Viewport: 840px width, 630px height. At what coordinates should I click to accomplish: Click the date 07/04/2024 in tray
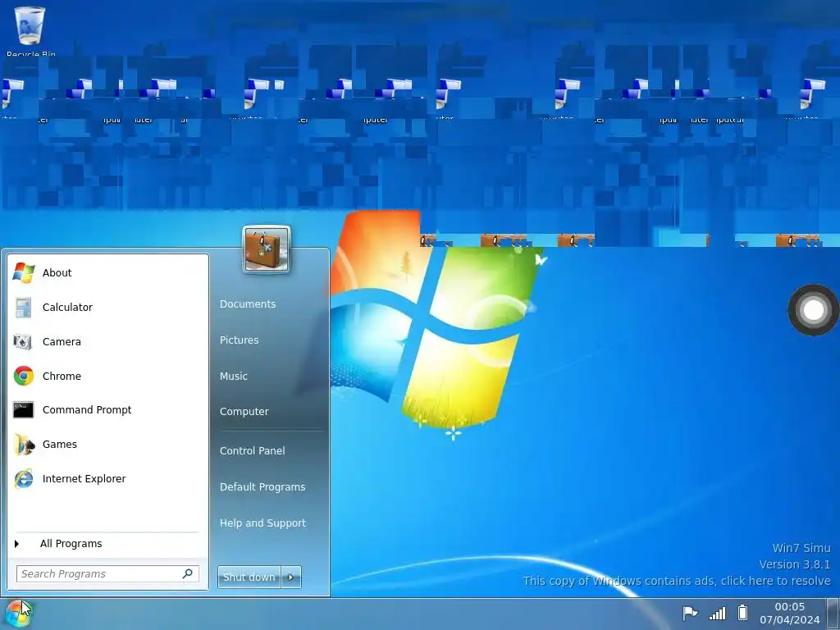[x=790, y=620]
